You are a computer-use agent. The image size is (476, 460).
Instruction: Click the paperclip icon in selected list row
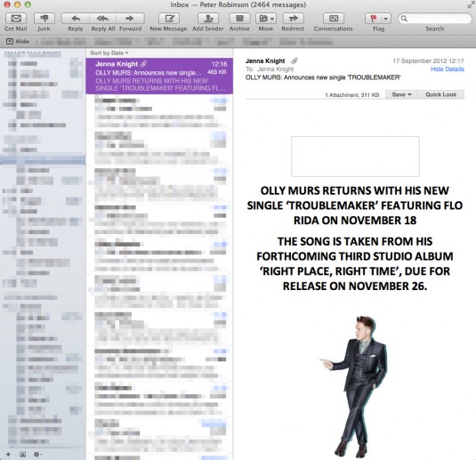[143, 64]
